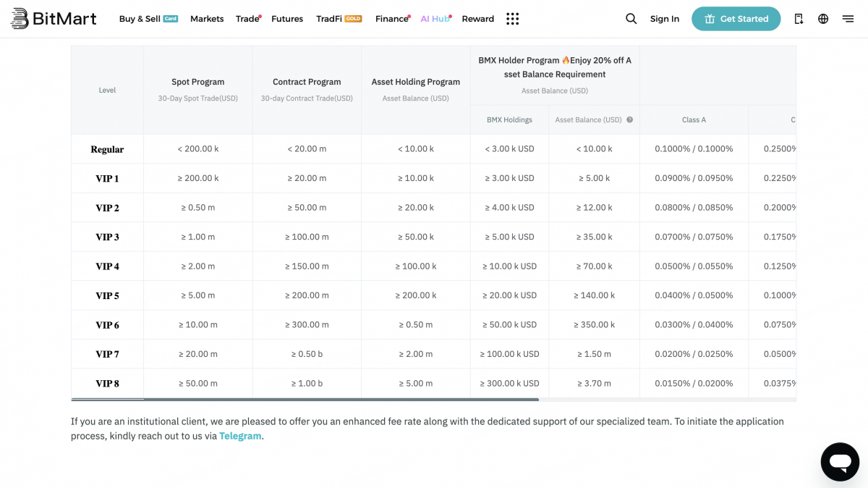Click the mobile app download icon
868x488 pixels.
pyautogui.click(x=799, y=18)
